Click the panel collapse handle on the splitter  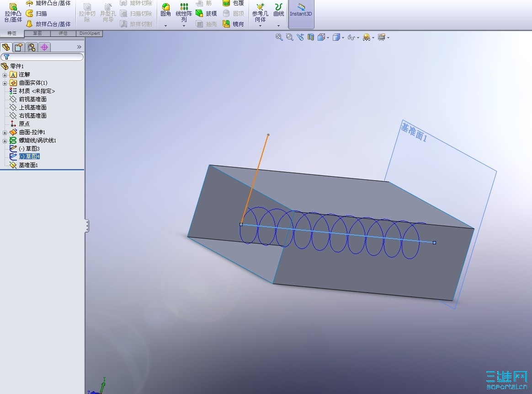pyautogui.click(x=87, y=226)
